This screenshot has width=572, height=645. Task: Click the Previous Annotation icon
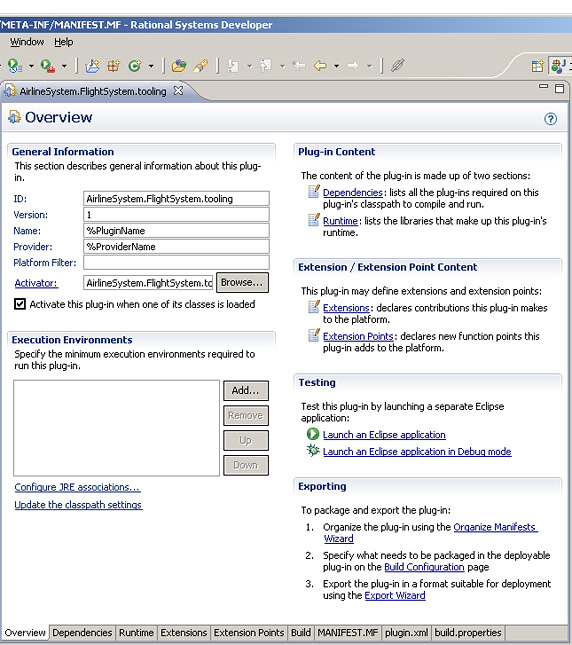pyautogui.click(x=266, y=65)
